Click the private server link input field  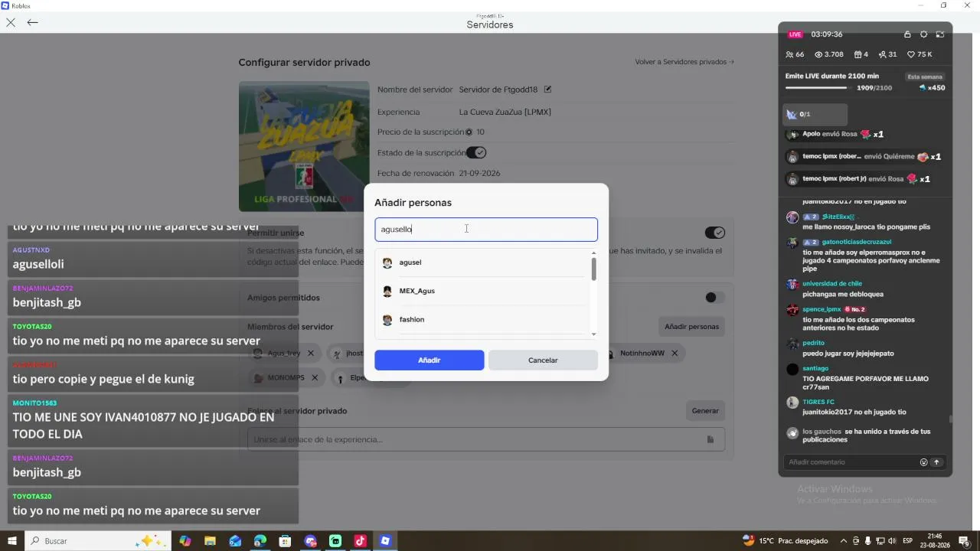tap(486, 439)
